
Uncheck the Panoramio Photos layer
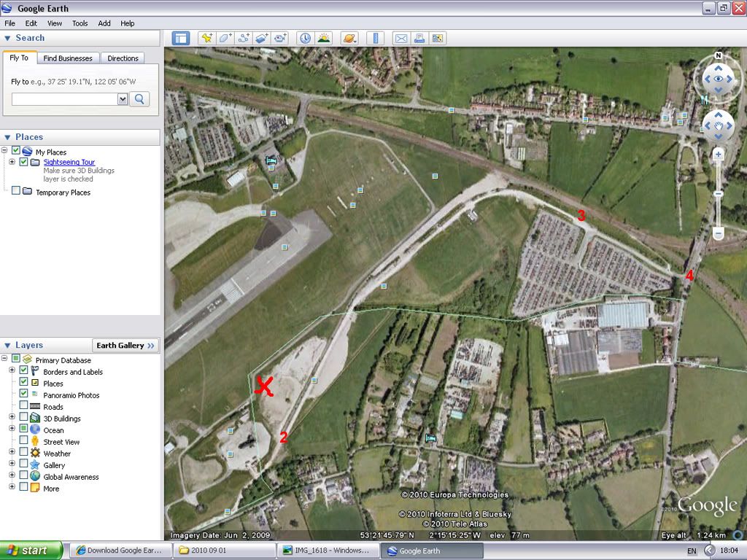point(24,395)
